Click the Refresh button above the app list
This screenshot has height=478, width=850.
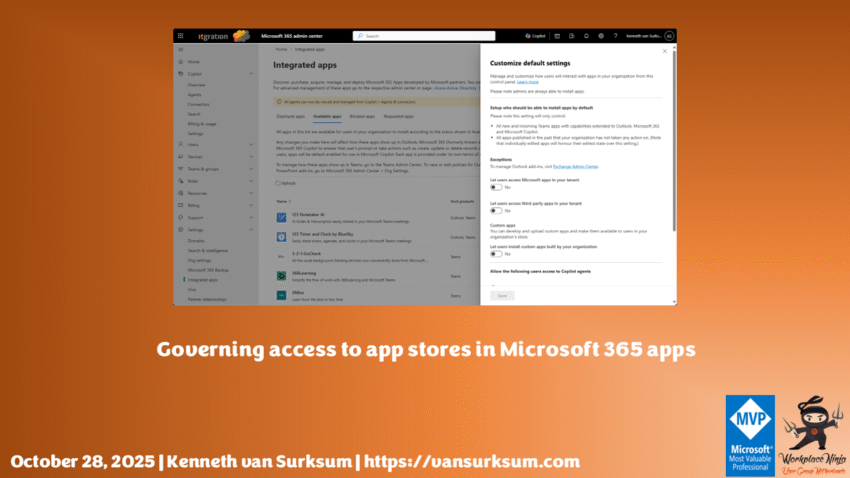[x=285, y=183]
